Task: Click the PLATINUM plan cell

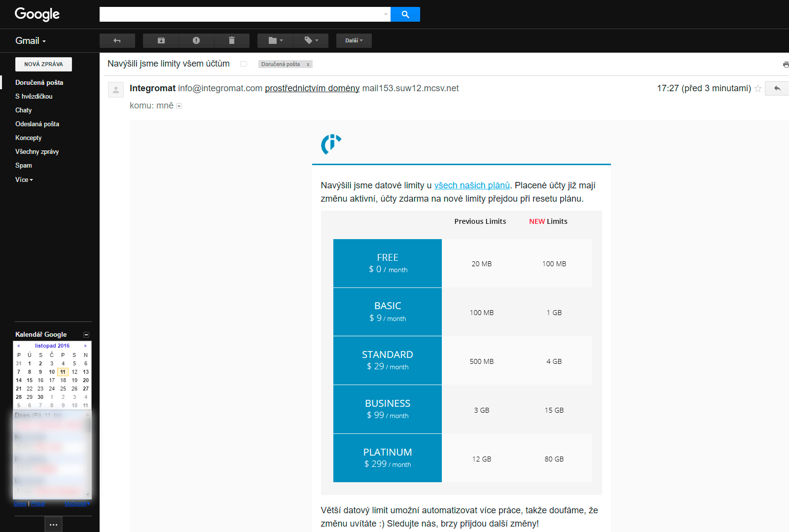Action: [388, 458]
